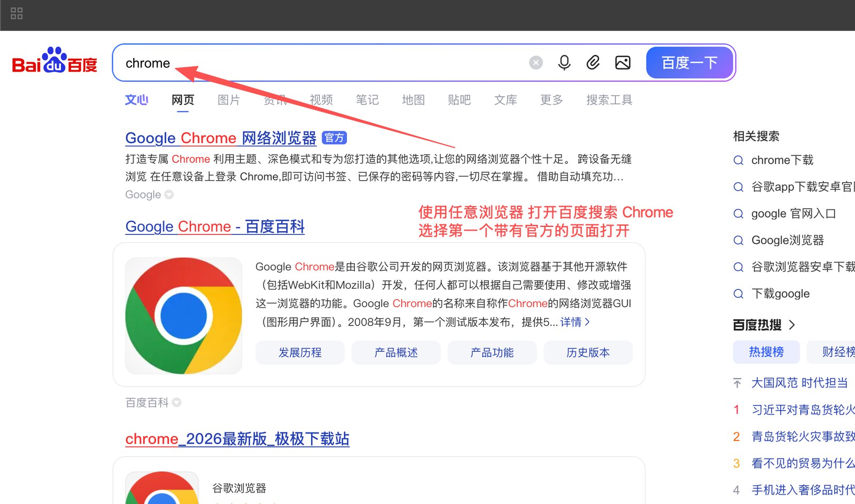
Task: Start voice search with microphone icon
Action: tap(564, 63)
